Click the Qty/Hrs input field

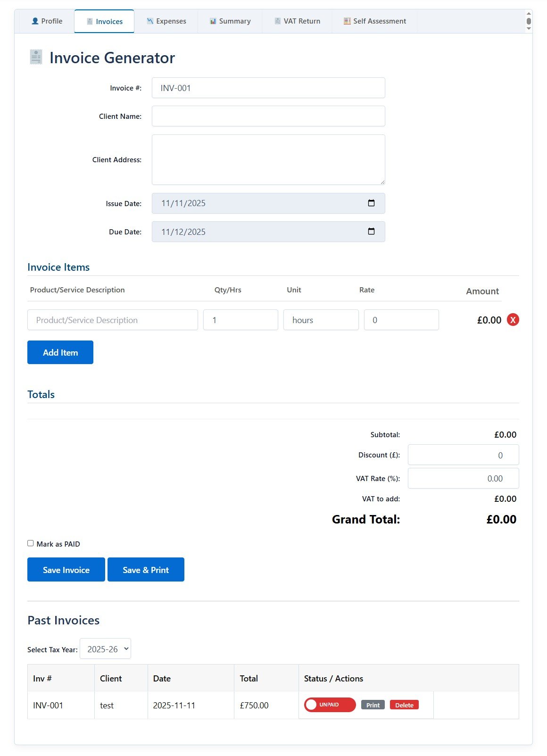point(240,320)
